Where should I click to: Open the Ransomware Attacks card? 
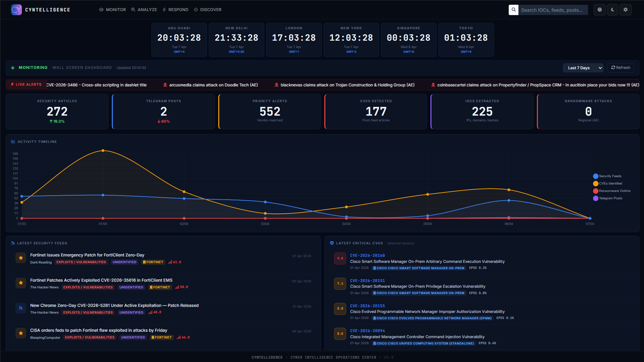pyautogui.click(x=588, y=112)
